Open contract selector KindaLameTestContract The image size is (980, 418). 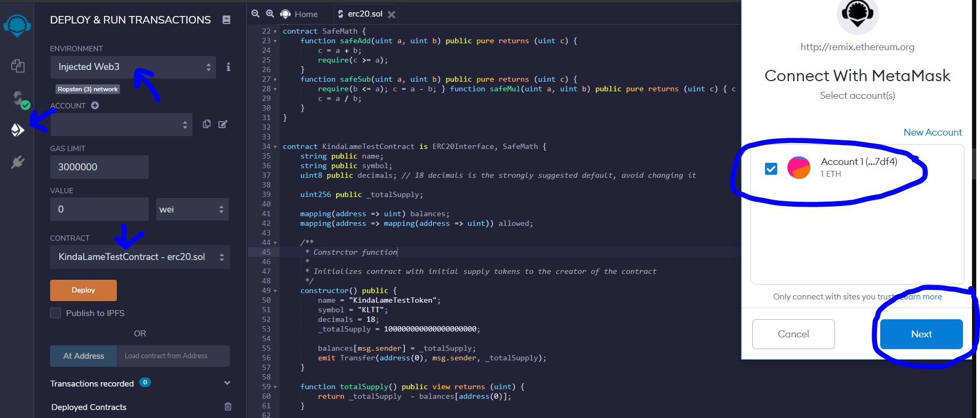point(140,257)
